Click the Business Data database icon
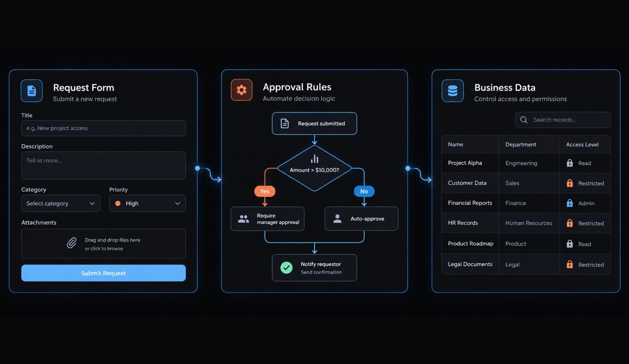Screen dimensions: 629x364 tap(453, 91)
